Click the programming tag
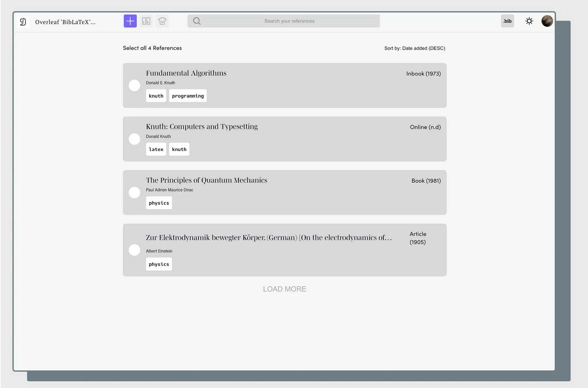Viewport: 588px width, 388px height. tap(188, 96)
